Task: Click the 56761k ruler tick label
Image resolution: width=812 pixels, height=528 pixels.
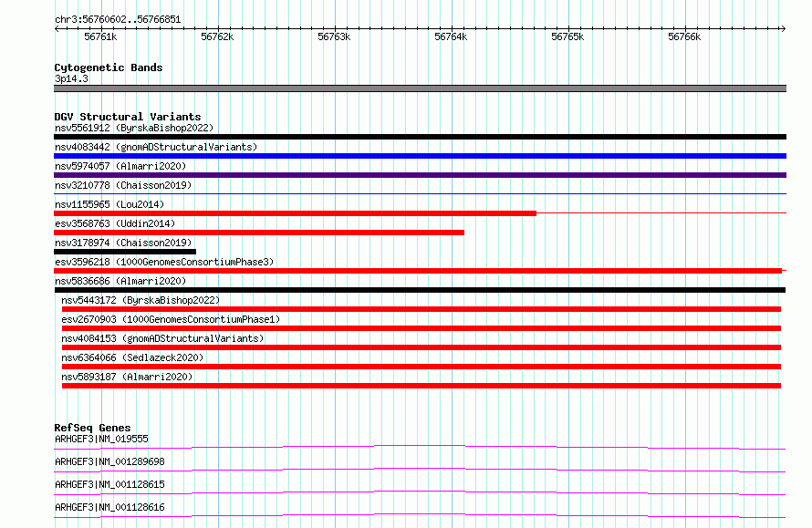Action: click(x=100, y=36)
